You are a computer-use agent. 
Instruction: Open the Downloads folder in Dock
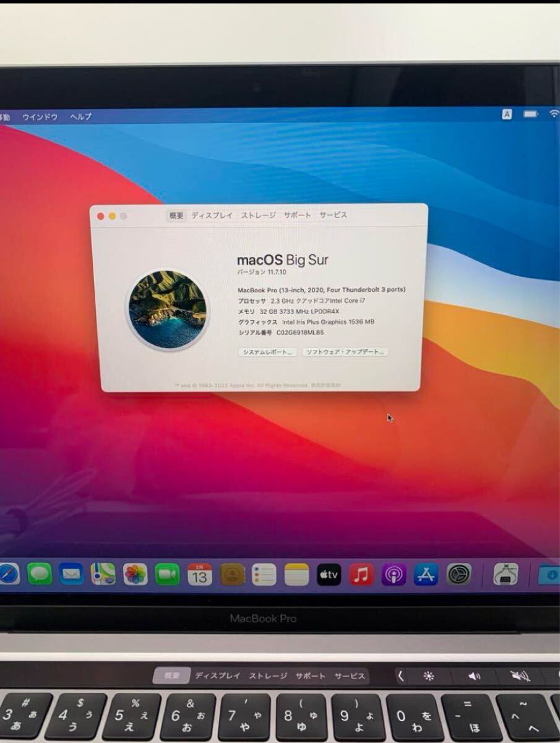[x=549, y=575]
